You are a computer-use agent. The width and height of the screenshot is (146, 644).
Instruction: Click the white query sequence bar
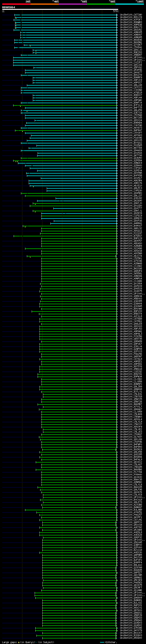[x=60, y=10]
